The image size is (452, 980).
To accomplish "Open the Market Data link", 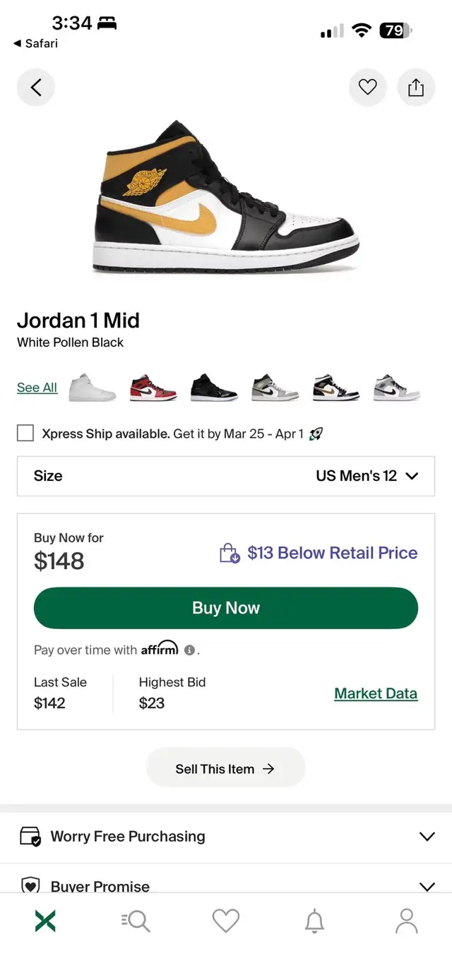I will [376, 693].
